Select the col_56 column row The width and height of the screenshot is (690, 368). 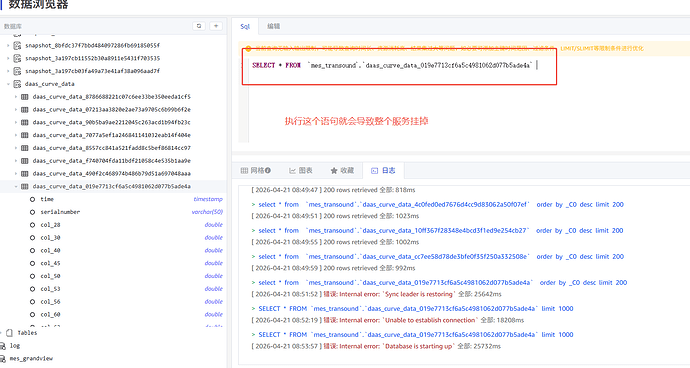pyautogui.click(x=114, y=302)
